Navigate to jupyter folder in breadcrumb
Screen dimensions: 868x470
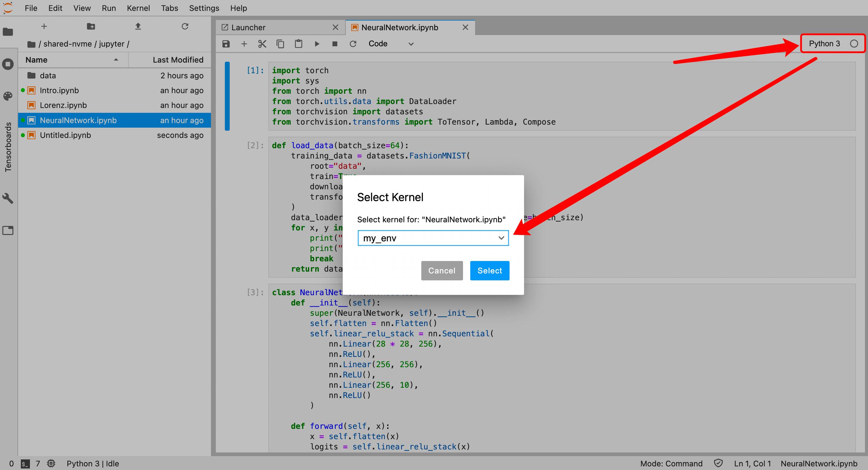112,44
